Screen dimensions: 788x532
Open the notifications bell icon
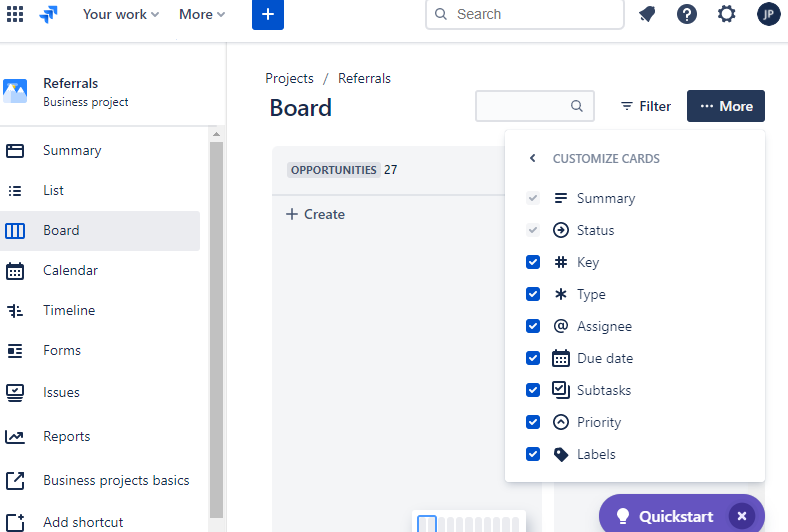pos(647,14)
